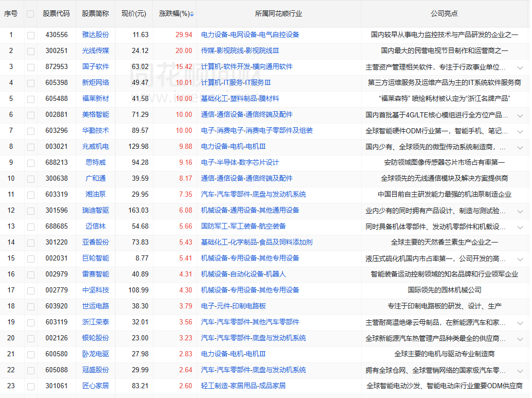This screenshot has width=532, height=398.
Task: Click the 涨跌幅(%) column header
Action: 174,13
